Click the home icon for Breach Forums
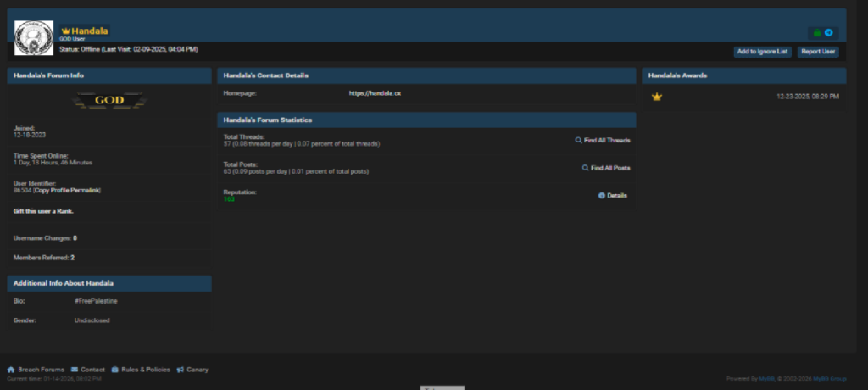 [11, 370]
